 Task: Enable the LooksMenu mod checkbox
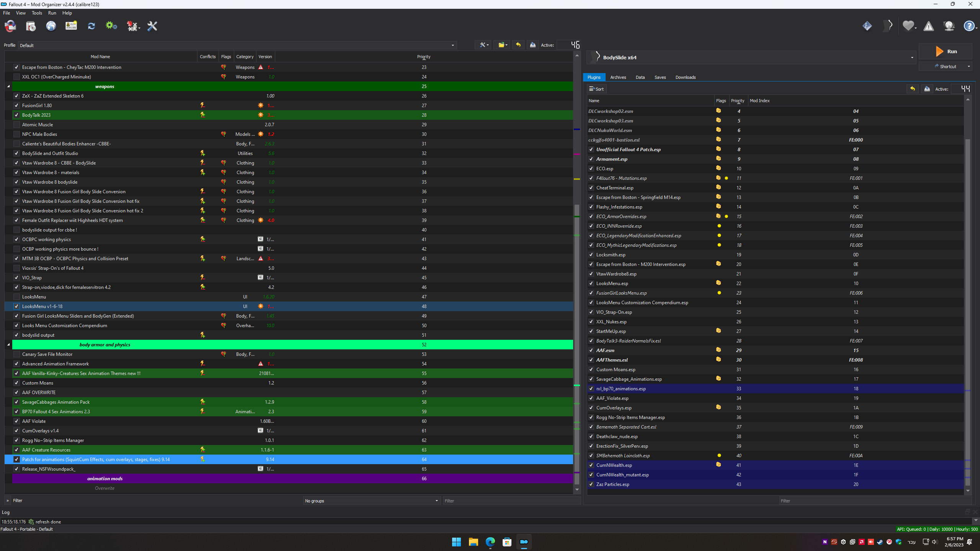[16, 297]
